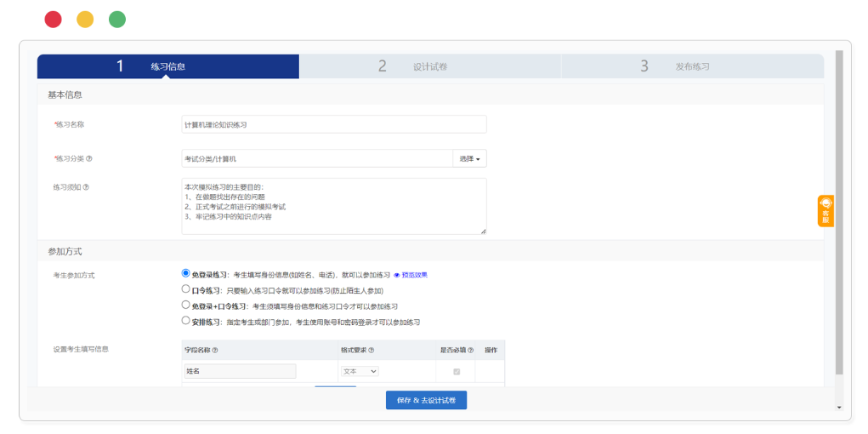
Task: Click help icon next to 练习分类
Action: (89, 158)
